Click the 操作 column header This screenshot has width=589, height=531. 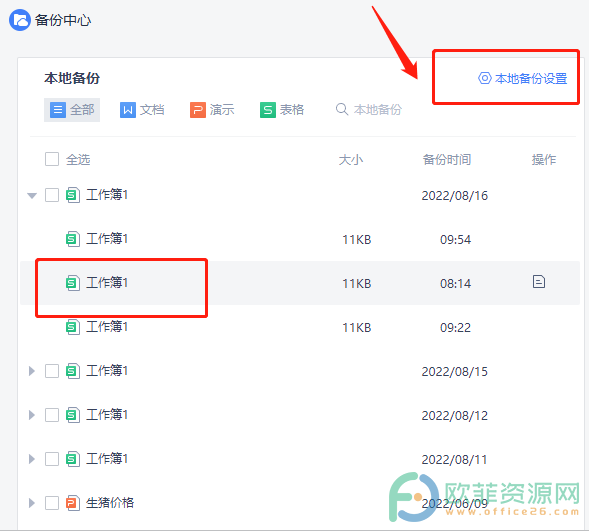click(x=544, y=159)
